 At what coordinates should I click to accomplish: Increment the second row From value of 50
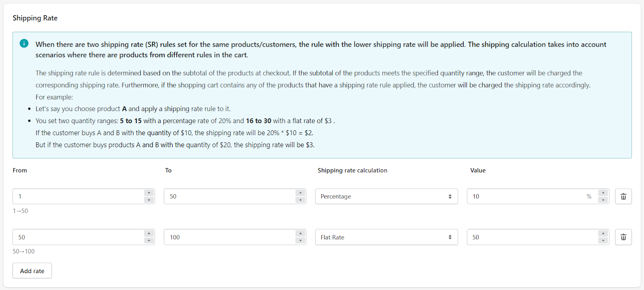pyautogui.click(x=149, y=234)
